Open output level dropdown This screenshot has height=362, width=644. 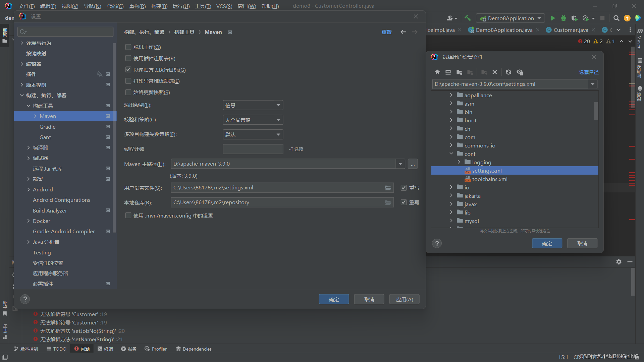tap(253, 105)
